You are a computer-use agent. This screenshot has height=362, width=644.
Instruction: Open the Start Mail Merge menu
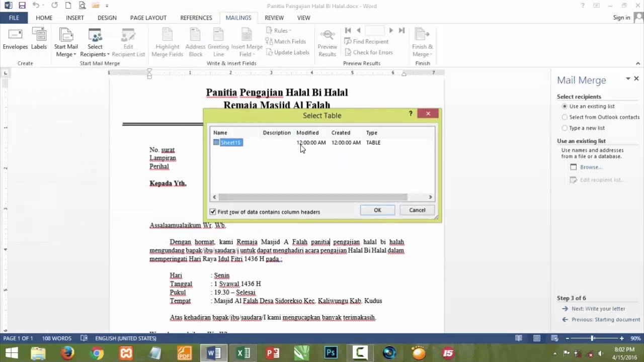coord(66,43)
